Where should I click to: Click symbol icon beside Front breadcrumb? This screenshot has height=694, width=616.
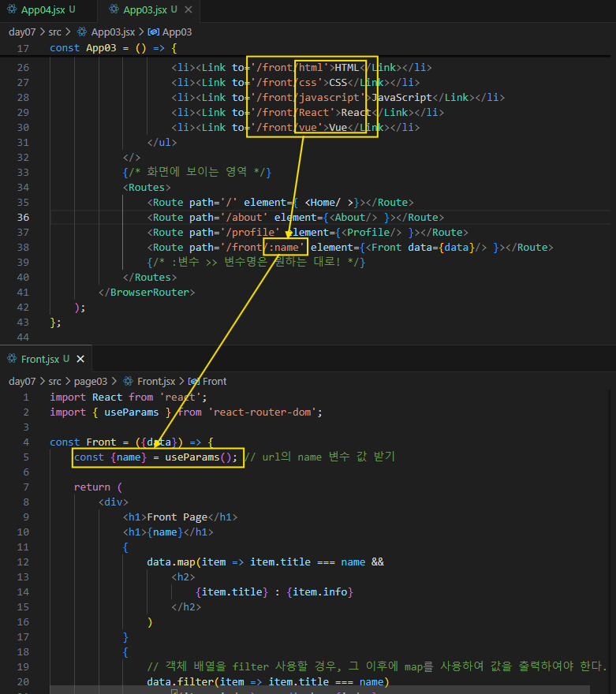tap(193, 381)
